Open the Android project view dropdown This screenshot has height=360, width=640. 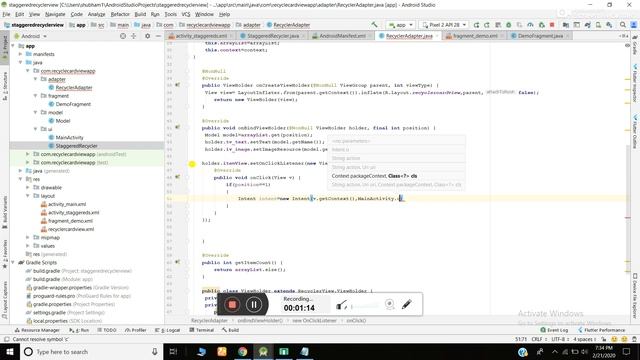(x=31, y=36)
